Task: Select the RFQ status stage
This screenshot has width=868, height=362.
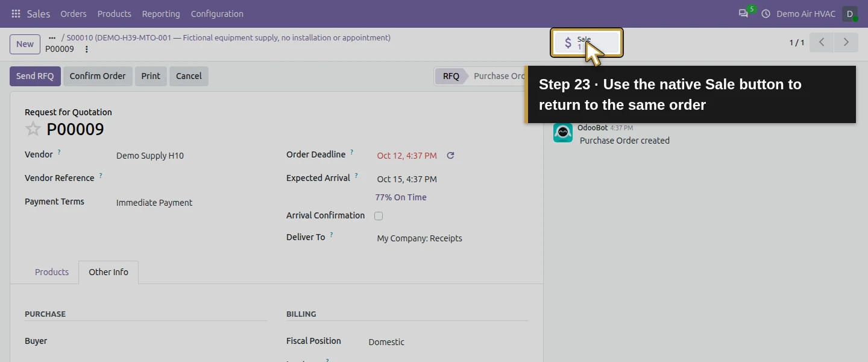Action: tap(451, 76)
